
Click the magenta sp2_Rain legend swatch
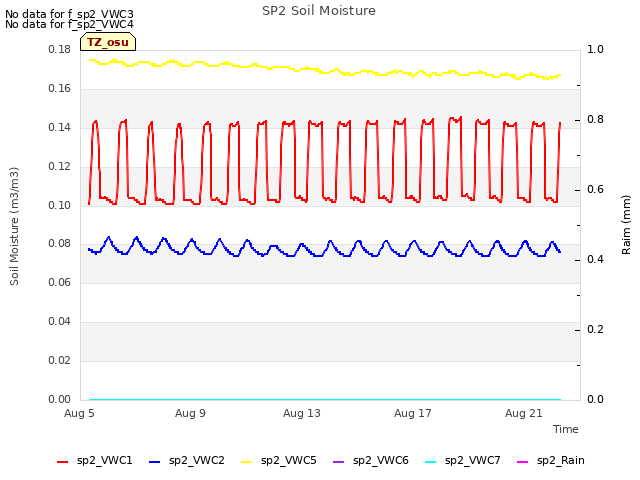(522, 462)
